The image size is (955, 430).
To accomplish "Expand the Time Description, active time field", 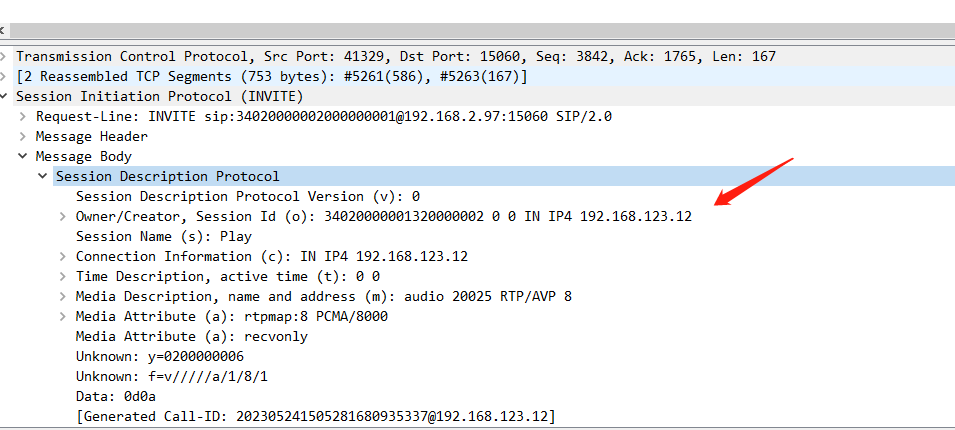I will point(63,277).
